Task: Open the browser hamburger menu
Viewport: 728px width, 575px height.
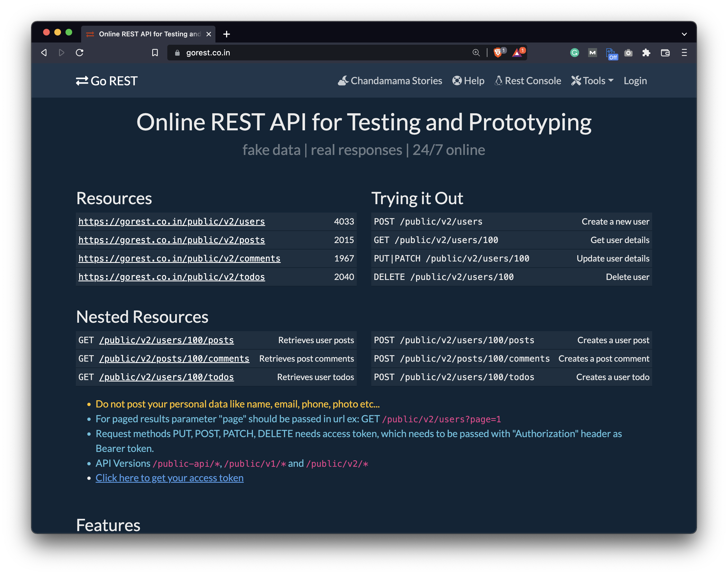Action: (684, 53)
